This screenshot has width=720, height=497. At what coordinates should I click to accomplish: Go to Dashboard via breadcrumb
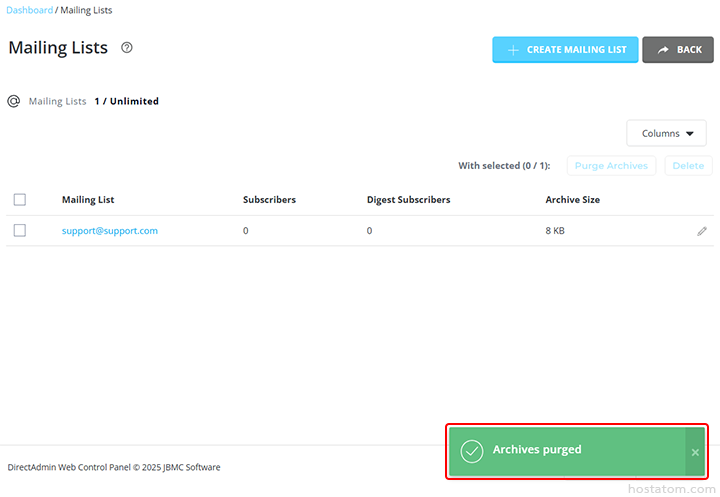(30, 10)
